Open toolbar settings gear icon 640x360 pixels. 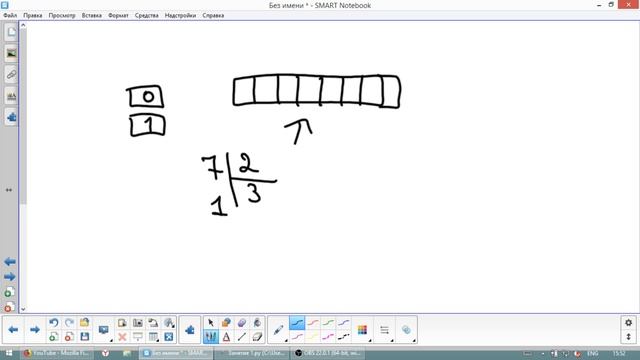[629, 322]
